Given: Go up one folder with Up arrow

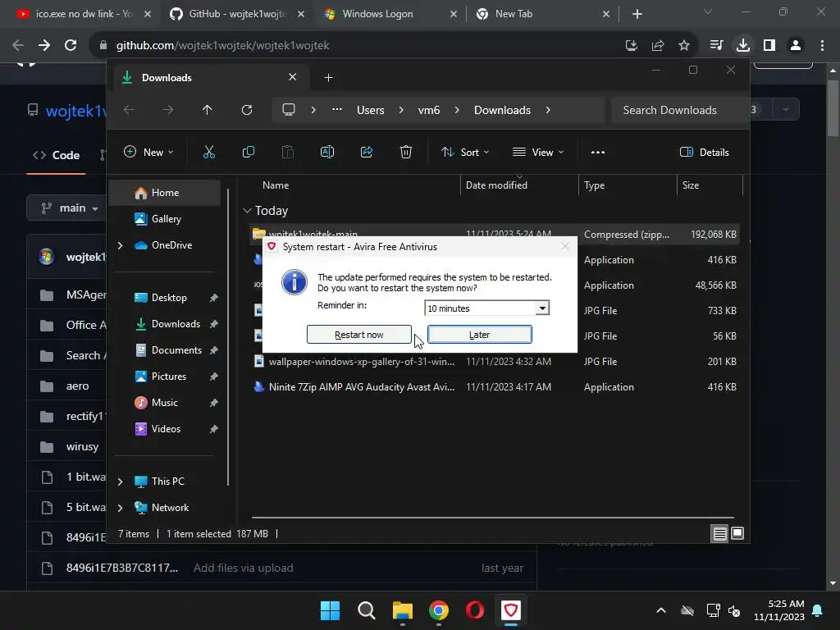Looking at the screenshot, I should pos(208,110).
